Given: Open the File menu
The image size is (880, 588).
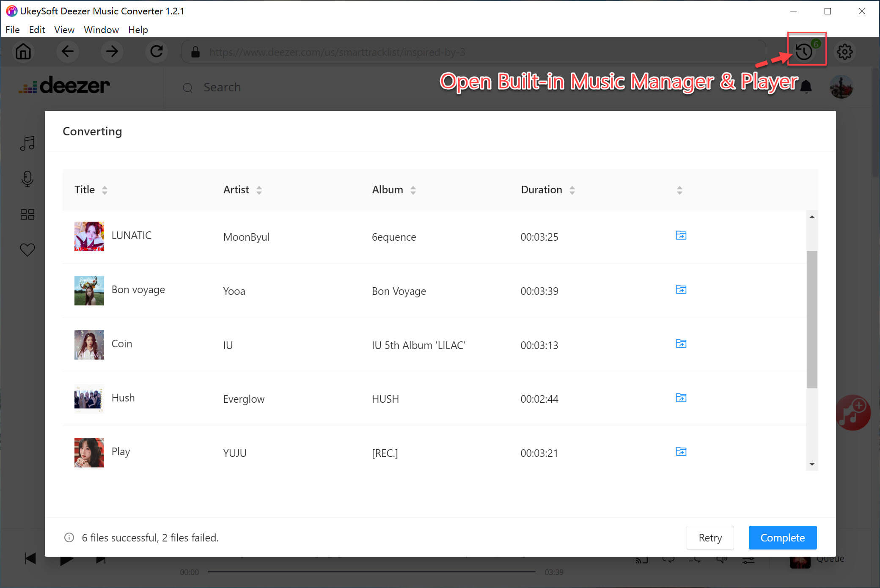Looking at the screenshot, I should point(12,29).
